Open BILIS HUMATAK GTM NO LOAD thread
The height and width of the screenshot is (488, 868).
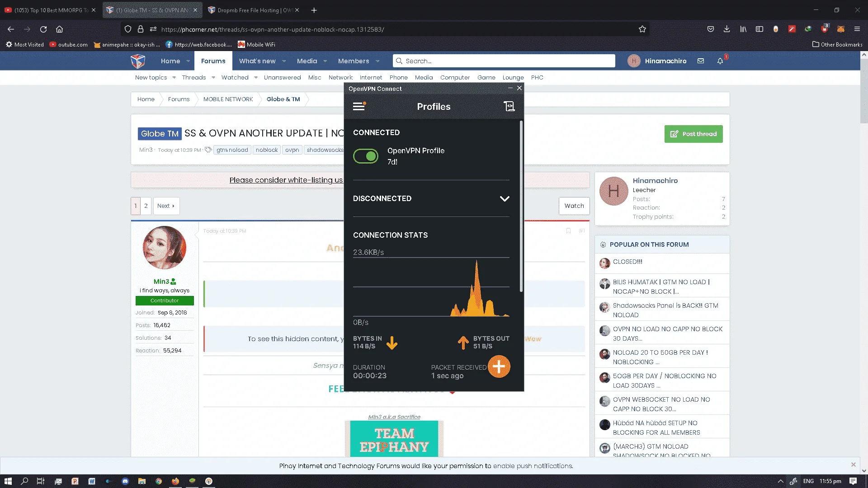[x=661, y=286]
